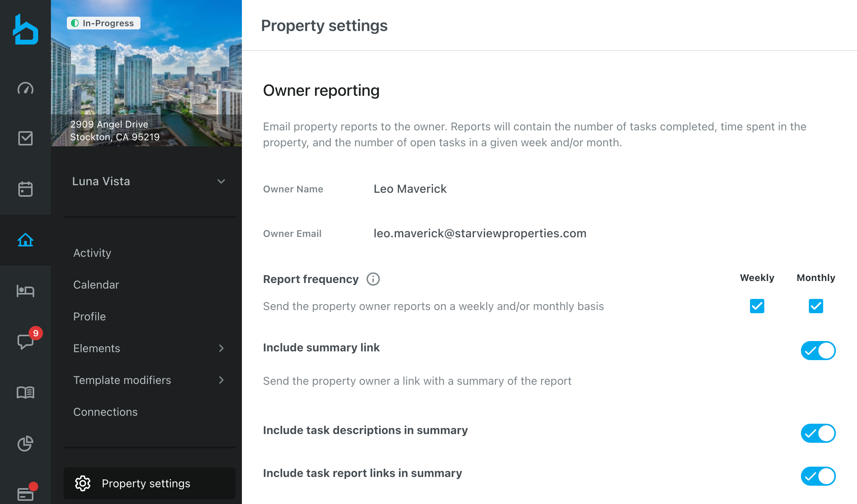857x504 pixels.
Task: Select the properties house icon
Action: click(25, 240)
